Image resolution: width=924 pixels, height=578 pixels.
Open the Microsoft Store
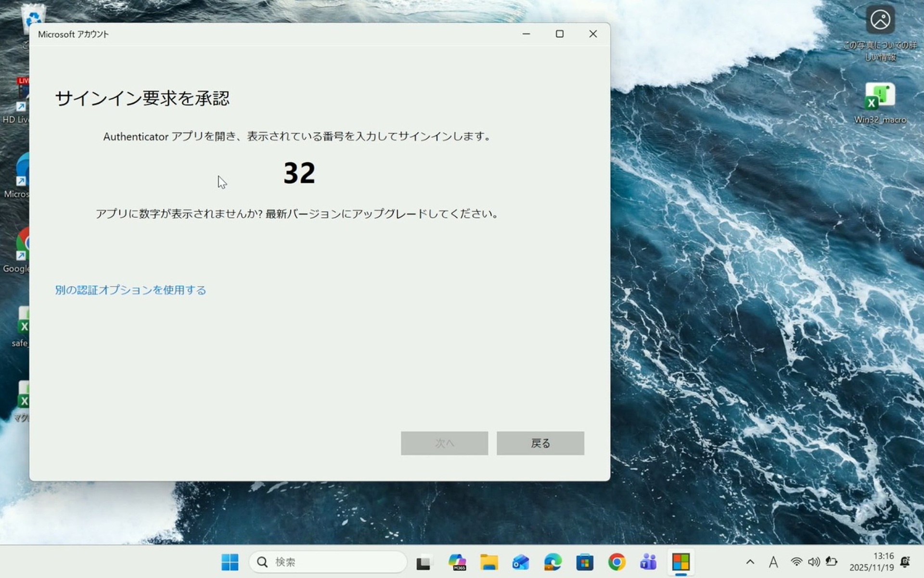tap(585, 562)
